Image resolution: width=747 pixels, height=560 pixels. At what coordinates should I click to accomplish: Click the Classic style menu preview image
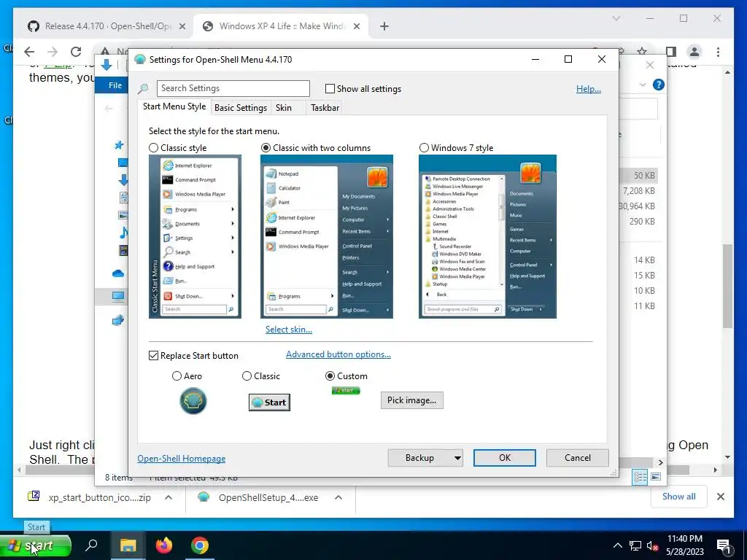click(x=195, y=237)
